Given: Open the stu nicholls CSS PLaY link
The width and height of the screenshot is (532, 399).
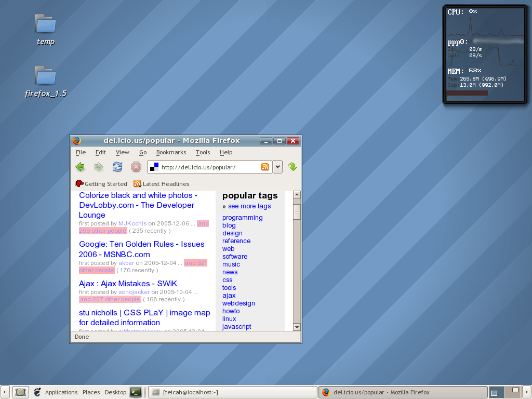Looking at the screenshot, I should pyautogui.click(x=144, y=317).
